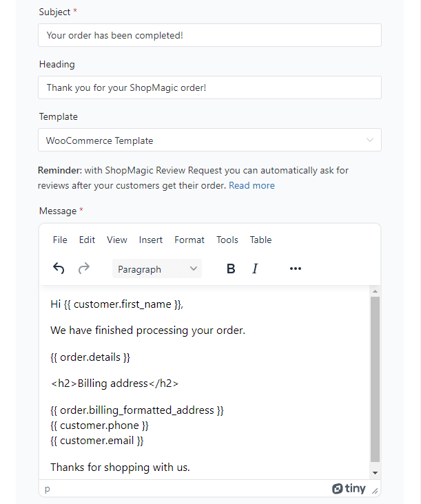Undo the last edit in editor
The image size is (421, 504).
(x=59, y=269)
